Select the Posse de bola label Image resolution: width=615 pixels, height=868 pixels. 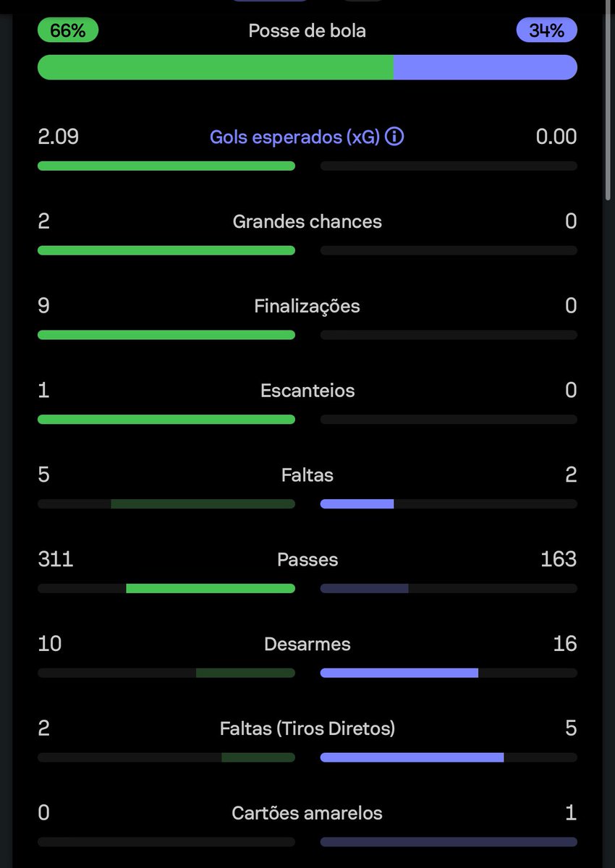(x=307, y=31)
